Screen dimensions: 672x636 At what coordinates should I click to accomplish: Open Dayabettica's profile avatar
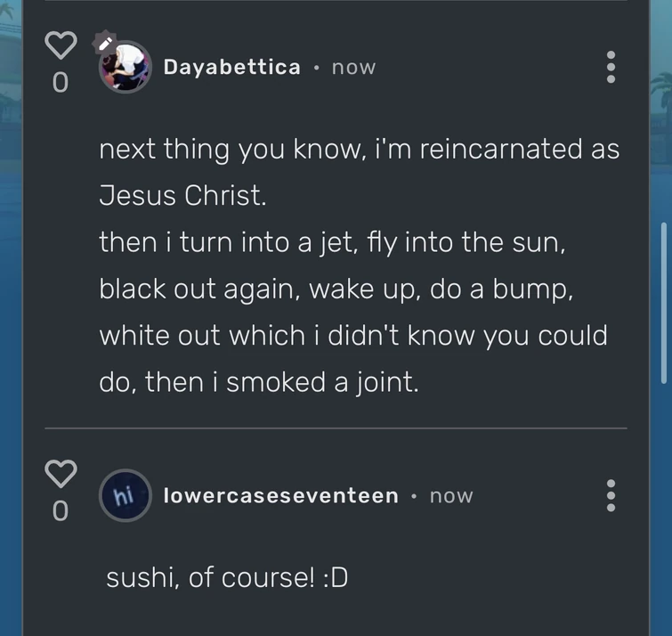[x=125, y=67]
